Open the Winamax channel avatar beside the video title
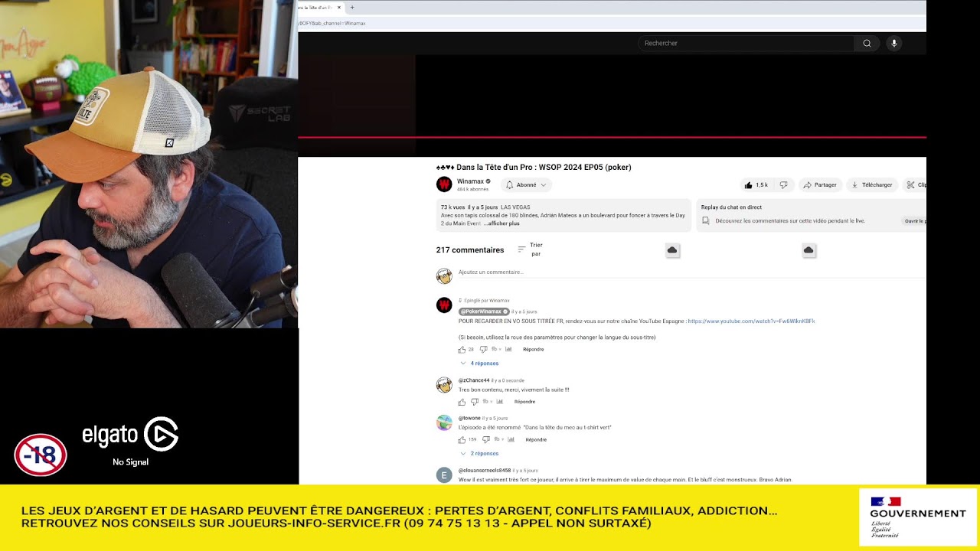980x551 pixels. pyautogui.click(x=444, y=184)
